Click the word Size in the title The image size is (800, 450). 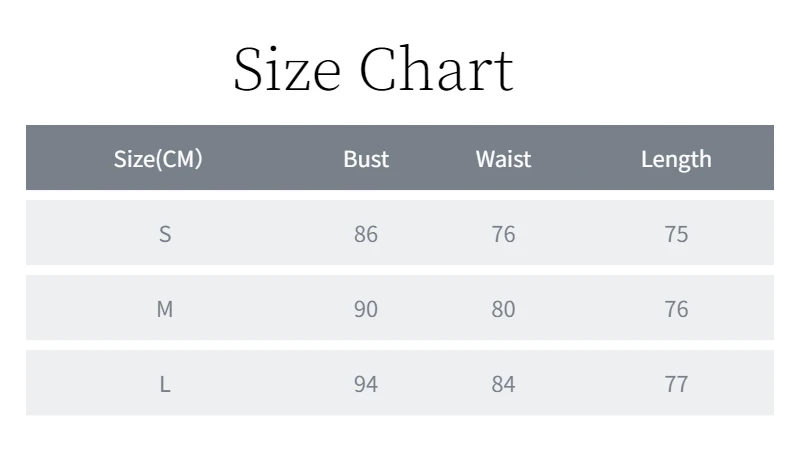tap(287, 69)
